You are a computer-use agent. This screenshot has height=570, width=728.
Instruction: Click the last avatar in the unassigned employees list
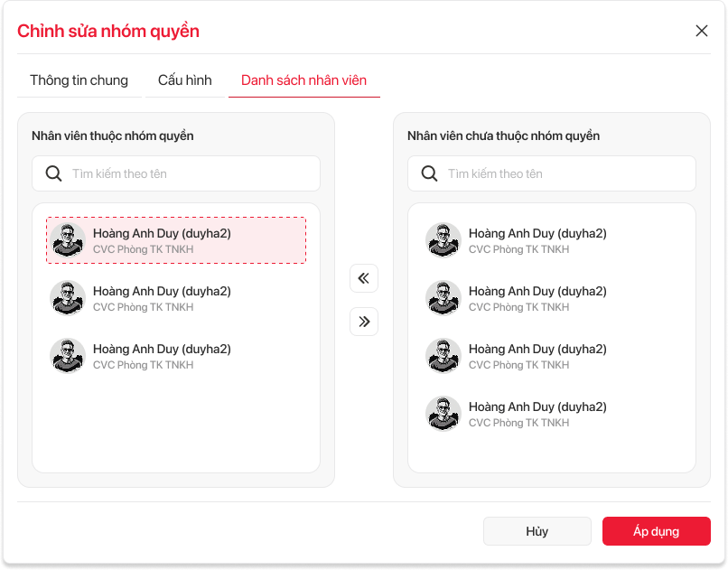443,414
